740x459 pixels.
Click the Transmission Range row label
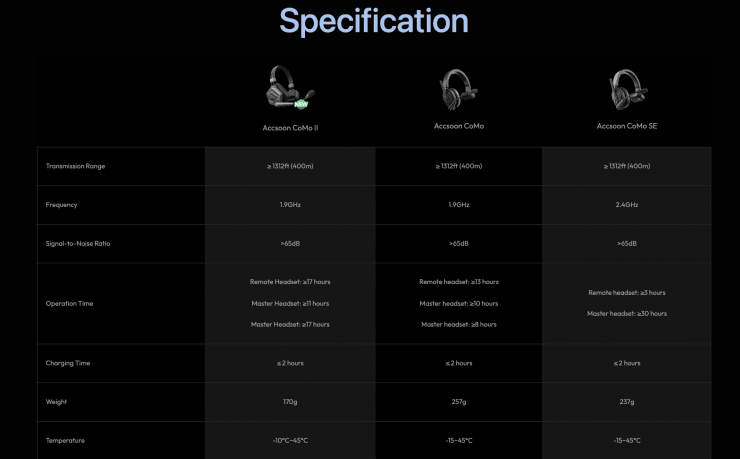click(x=76, y=166)
